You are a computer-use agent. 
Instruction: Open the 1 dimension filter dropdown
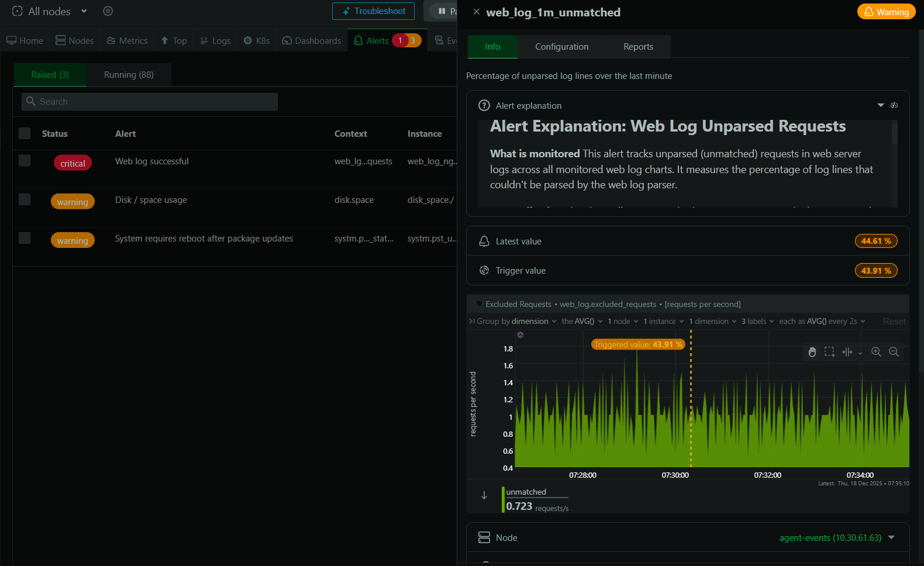713,321
